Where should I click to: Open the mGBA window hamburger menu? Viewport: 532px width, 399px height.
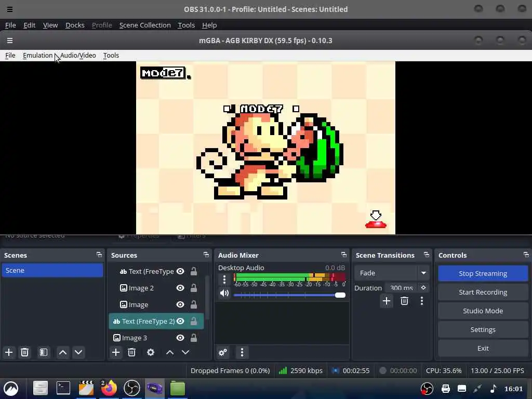point(10,41)
